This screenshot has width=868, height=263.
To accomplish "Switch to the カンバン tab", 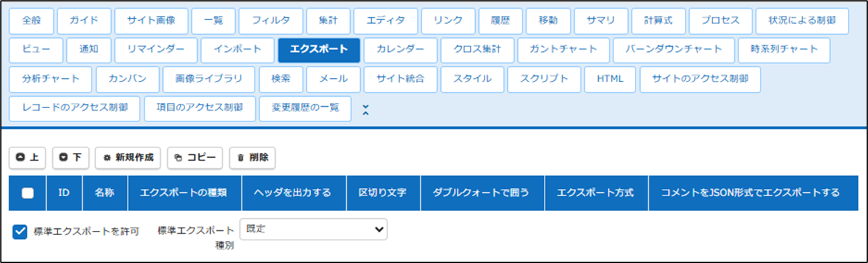I will (x=128, y=79).
